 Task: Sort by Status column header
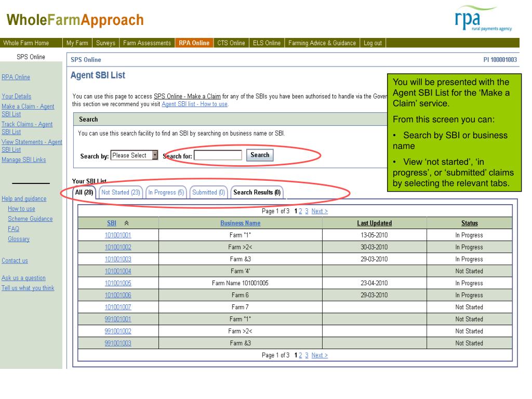click(x=470, y=223)
